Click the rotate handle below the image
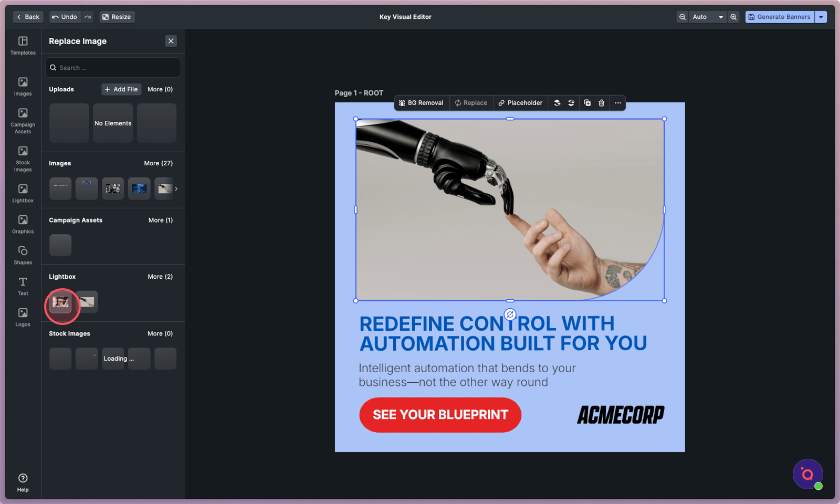The image size is (840, 504). (x=510, y=314)
